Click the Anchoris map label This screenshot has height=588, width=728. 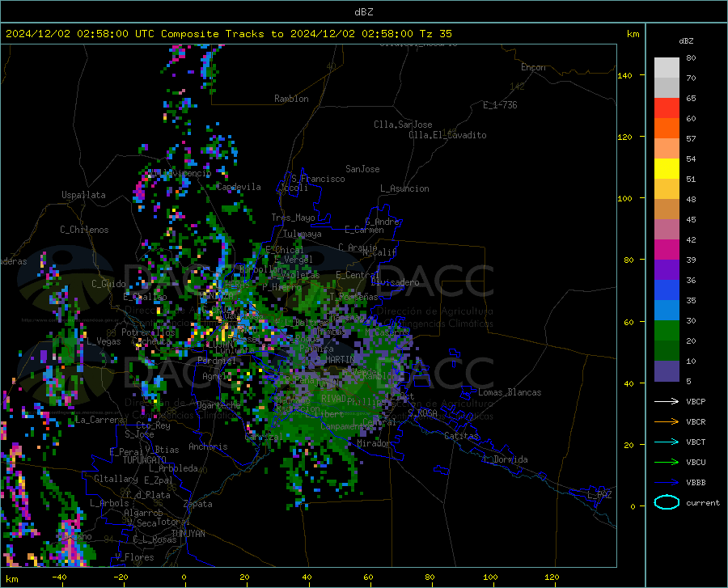(x=208, y=446)
